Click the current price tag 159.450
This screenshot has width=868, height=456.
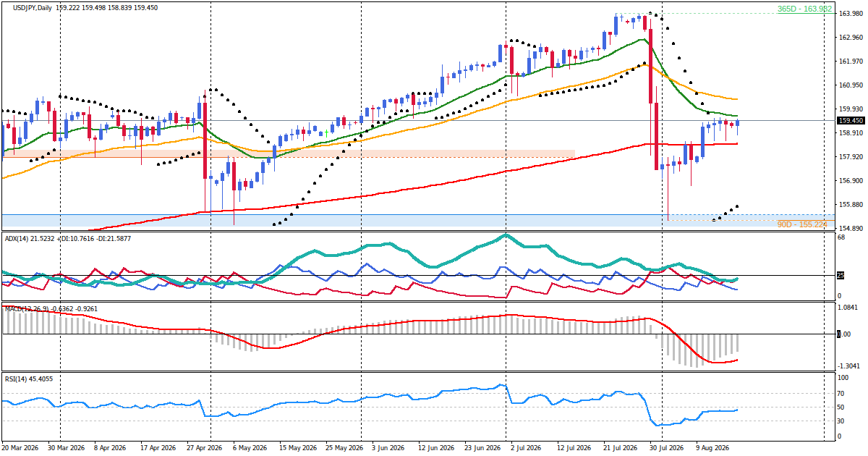point(851,121)
